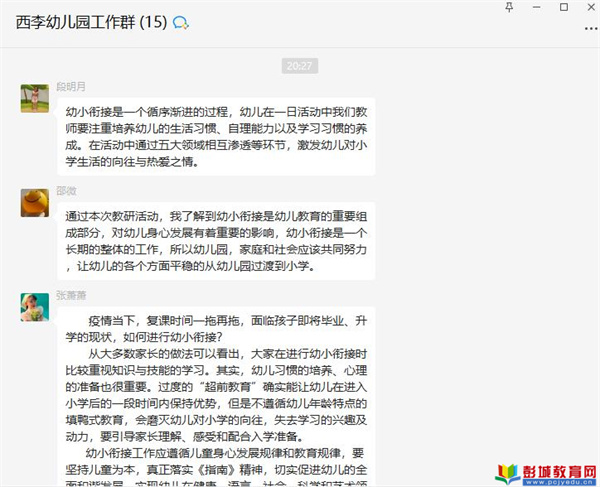Screen dimensions: 600x487
Task: Pin the chat window on top
Action: pyautogui.click(x=509, y=7)
